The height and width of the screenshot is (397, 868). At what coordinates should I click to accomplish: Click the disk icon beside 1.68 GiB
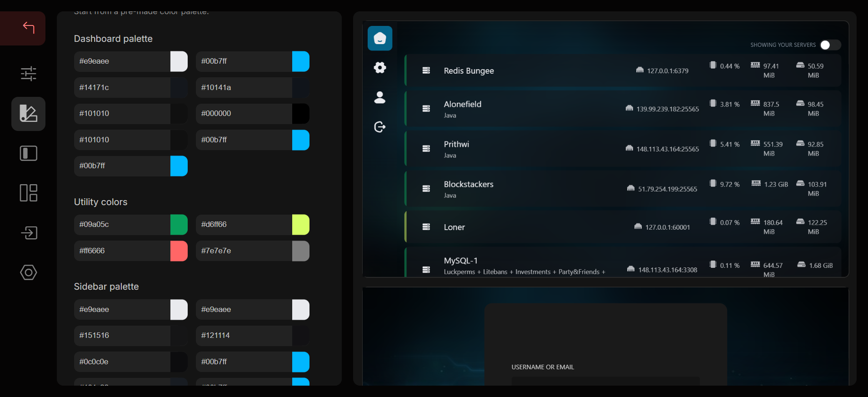[x=802, y=265]
